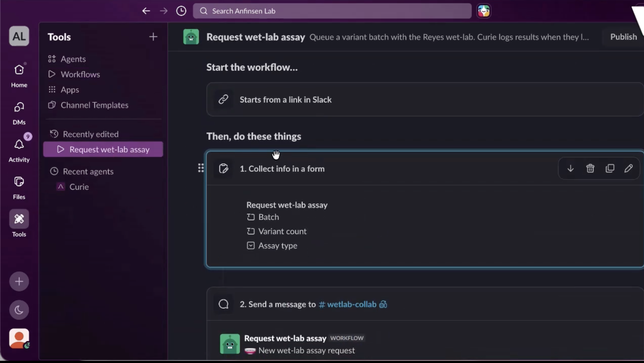Click the workflow description text in header
This screenshot has width=644, height=363.
(449, 37)
